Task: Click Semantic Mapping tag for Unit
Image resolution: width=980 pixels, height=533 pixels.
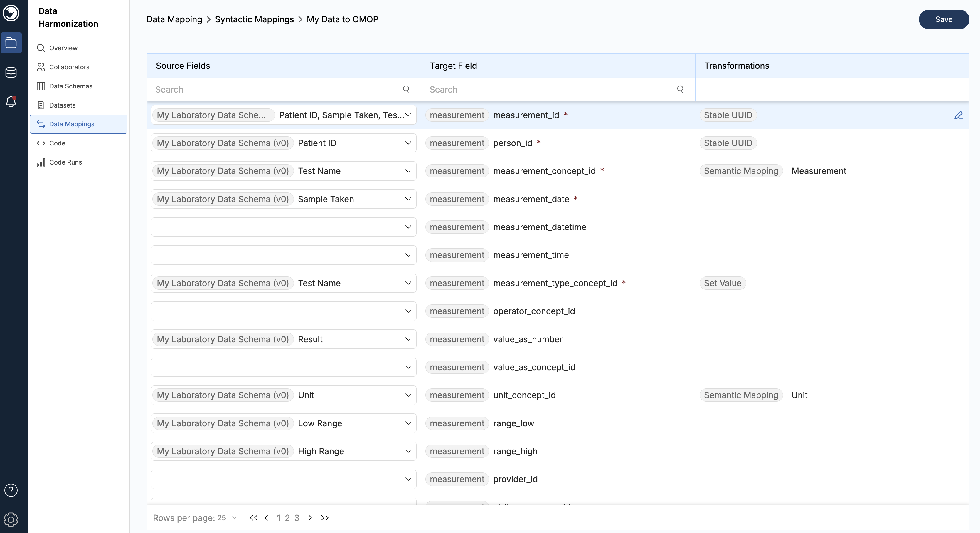Action: click(x=741, y=395)
